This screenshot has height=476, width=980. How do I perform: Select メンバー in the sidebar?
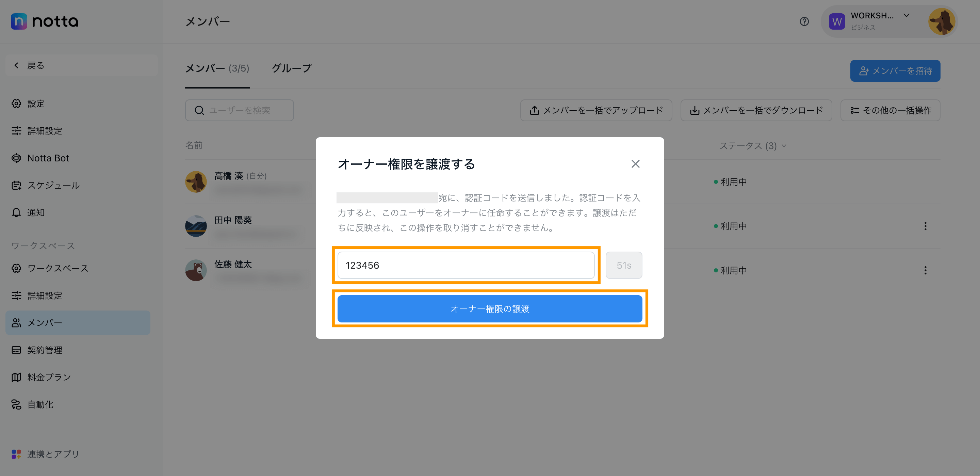(x=78, y=323)
